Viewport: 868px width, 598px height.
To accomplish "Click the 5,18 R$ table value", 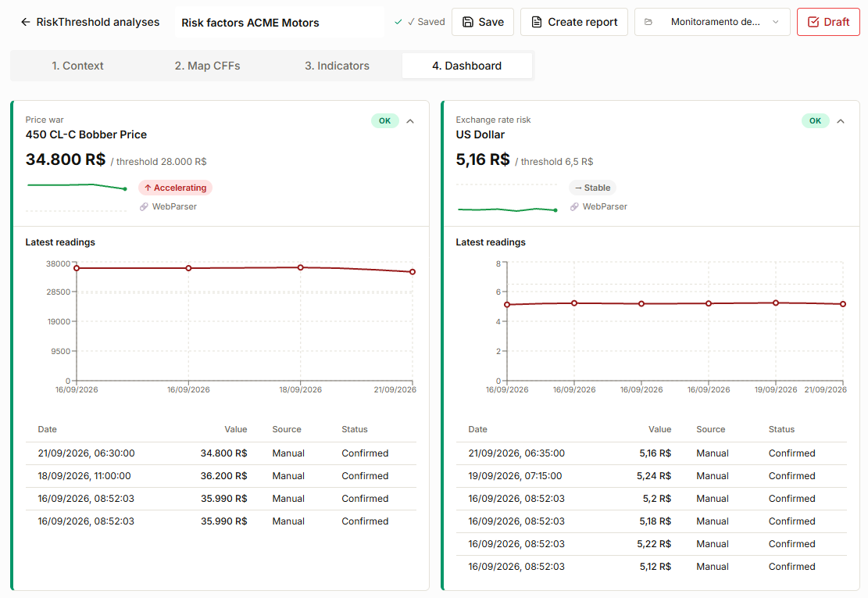I will coord(655,521).
